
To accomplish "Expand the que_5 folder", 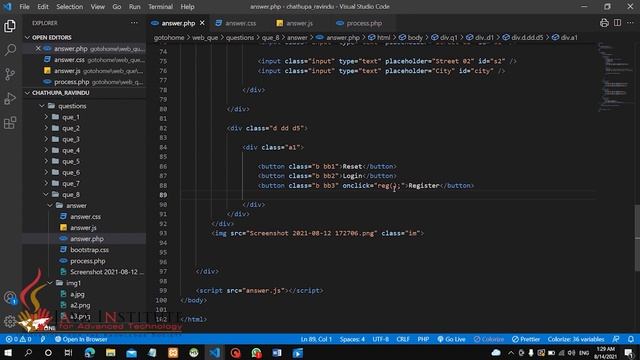I will click(x=71, y=161).
